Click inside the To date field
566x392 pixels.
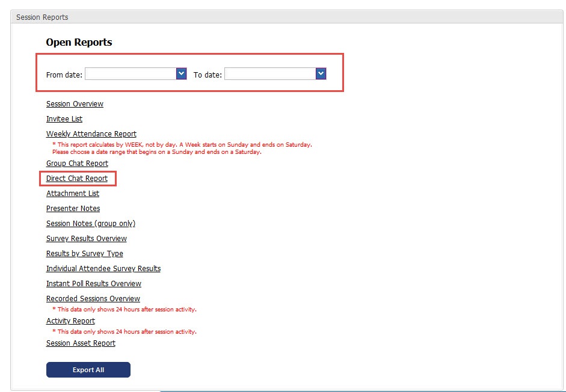270,73
